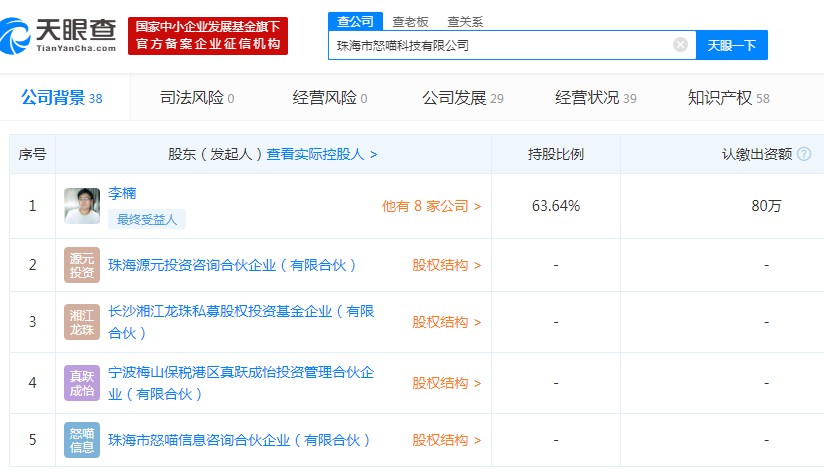Click 查看实际控股人 link
Image resolution: width=824 pixels, height=472 pixels.
322,154
